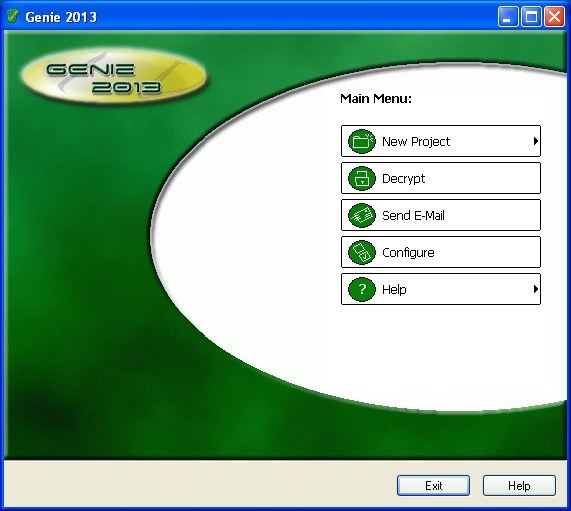Click the New Project folder icon
571x511 pixels.
[362, 141]
